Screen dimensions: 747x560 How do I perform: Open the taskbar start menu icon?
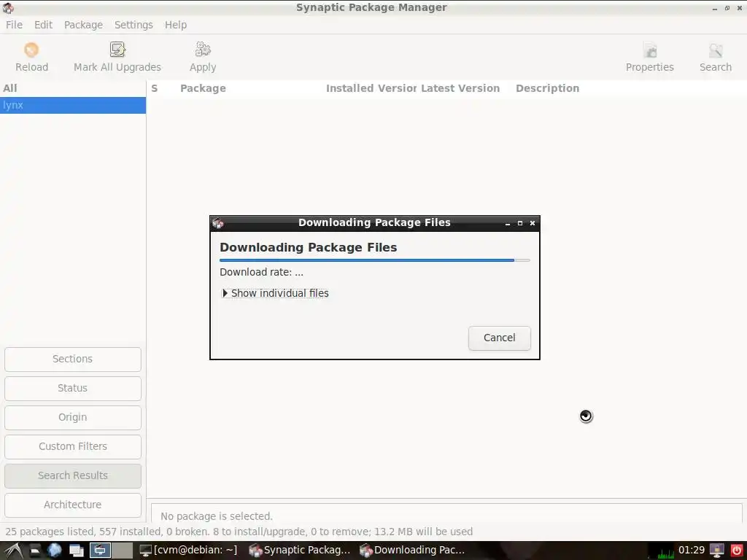(x=13, y=550)
